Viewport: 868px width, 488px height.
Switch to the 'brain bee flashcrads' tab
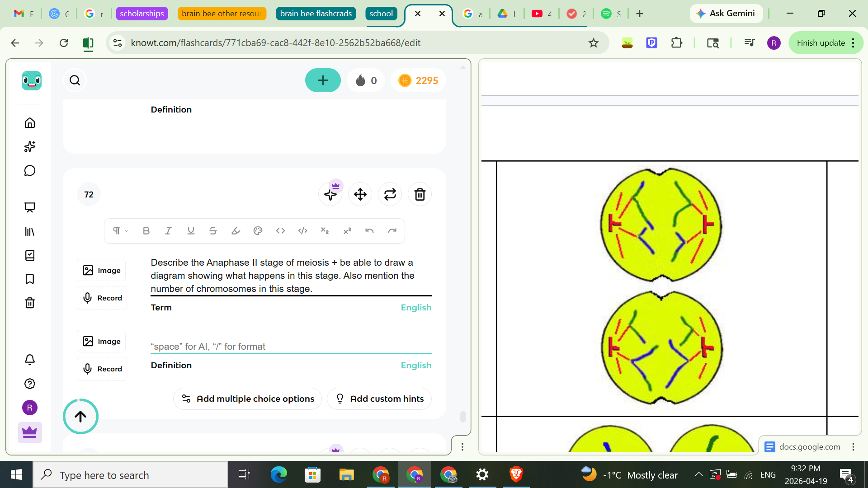[x=316, y=14]
